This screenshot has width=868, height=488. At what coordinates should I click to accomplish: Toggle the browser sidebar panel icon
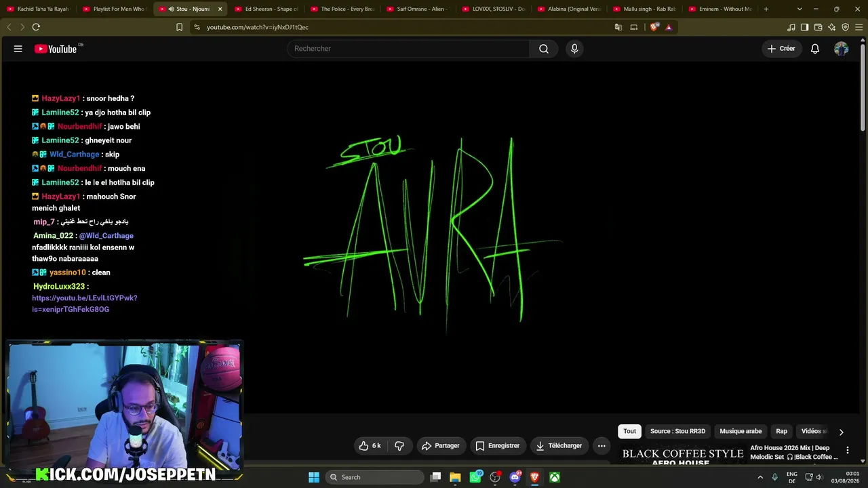[x=804, y=27]
